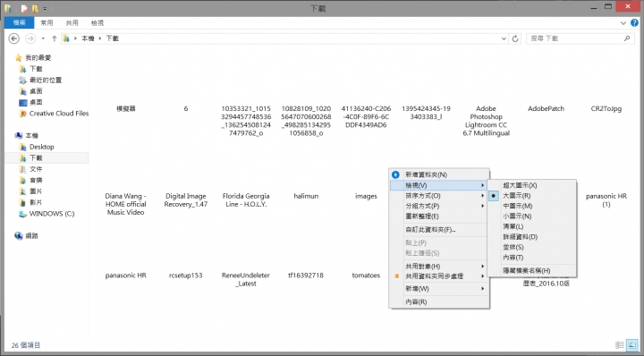Select the tomatoes item
The image size is (644, 356).
(x=366, y=275)
